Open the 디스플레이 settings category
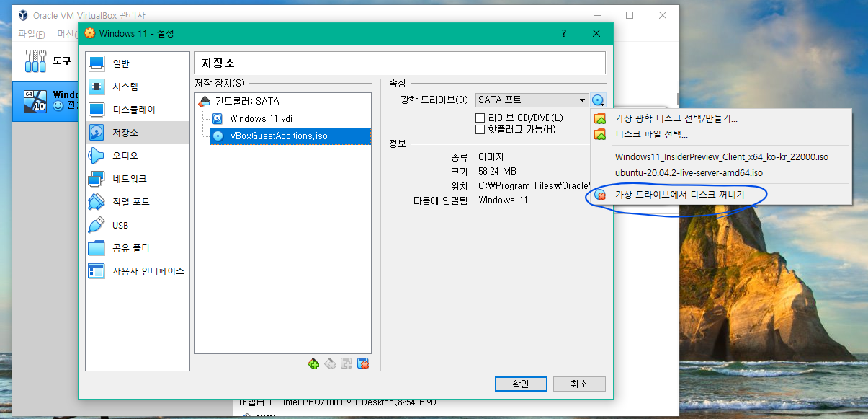The height and width of the screenshot is (419, 868). coord(137,110)
